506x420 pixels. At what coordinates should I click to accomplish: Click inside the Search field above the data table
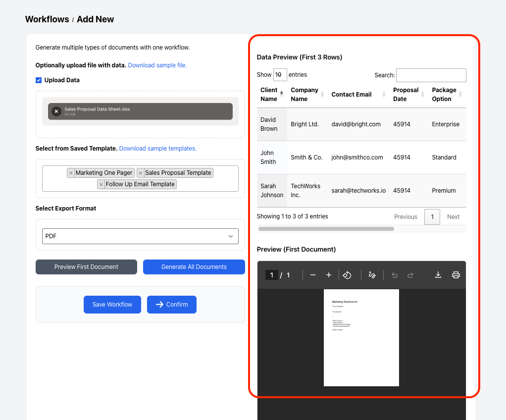pos(431,75)
